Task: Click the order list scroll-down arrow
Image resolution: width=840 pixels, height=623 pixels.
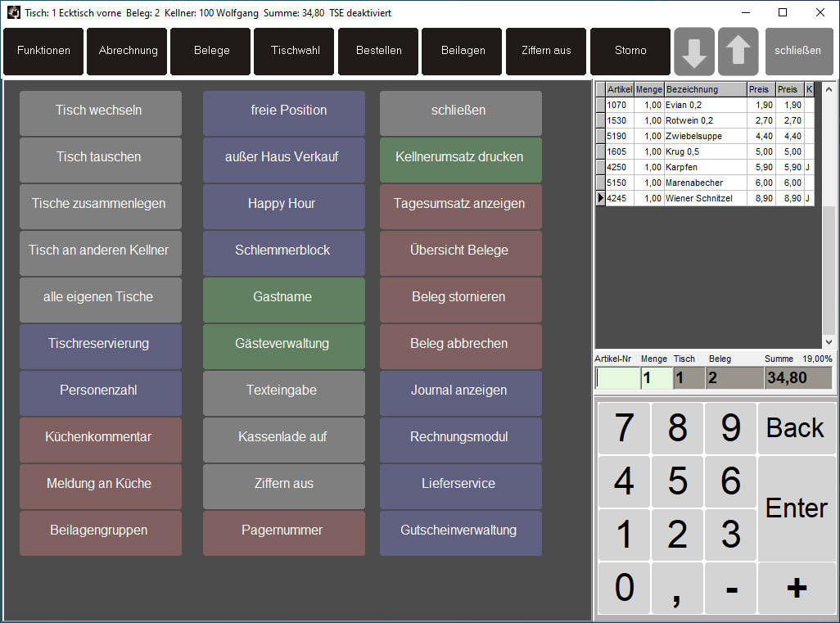Action: click(829, 341)
